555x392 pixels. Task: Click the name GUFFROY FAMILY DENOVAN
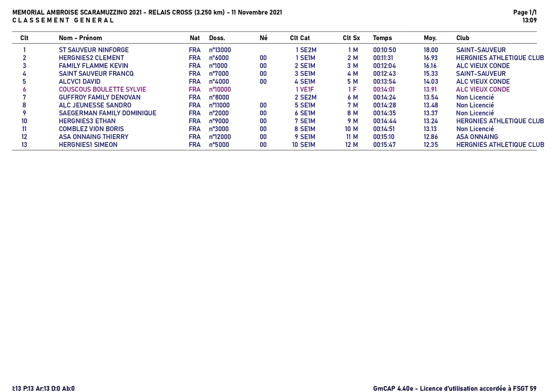coord(100,97)
